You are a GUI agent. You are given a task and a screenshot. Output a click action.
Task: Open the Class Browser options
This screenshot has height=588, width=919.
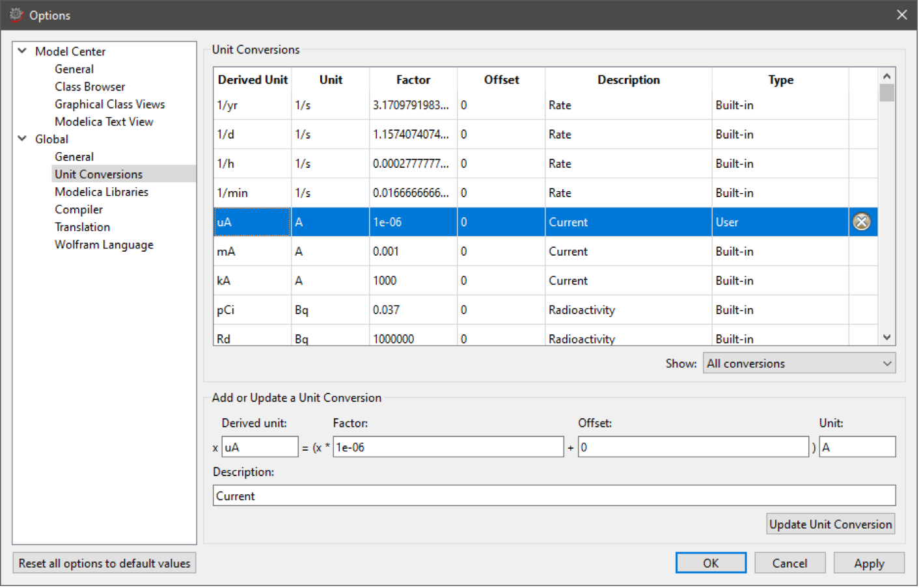click(x=90, y=87)
